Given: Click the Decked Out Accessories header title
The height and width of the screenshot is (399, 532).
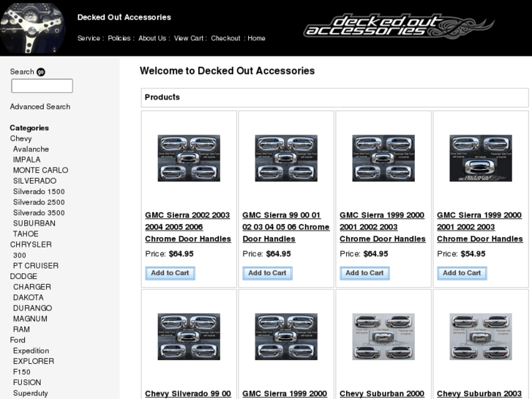Looking at the screenshot, I should click(x=124, y=18).
